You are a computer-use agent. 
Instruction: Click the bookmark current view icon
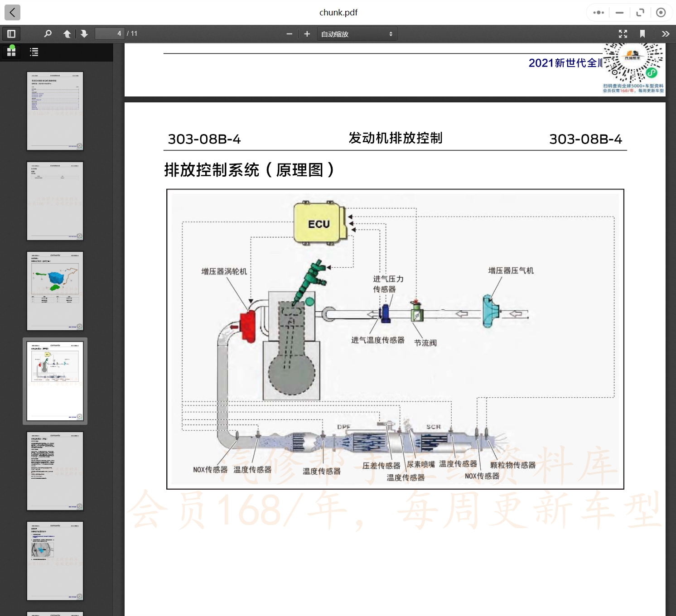click(642, 34)
